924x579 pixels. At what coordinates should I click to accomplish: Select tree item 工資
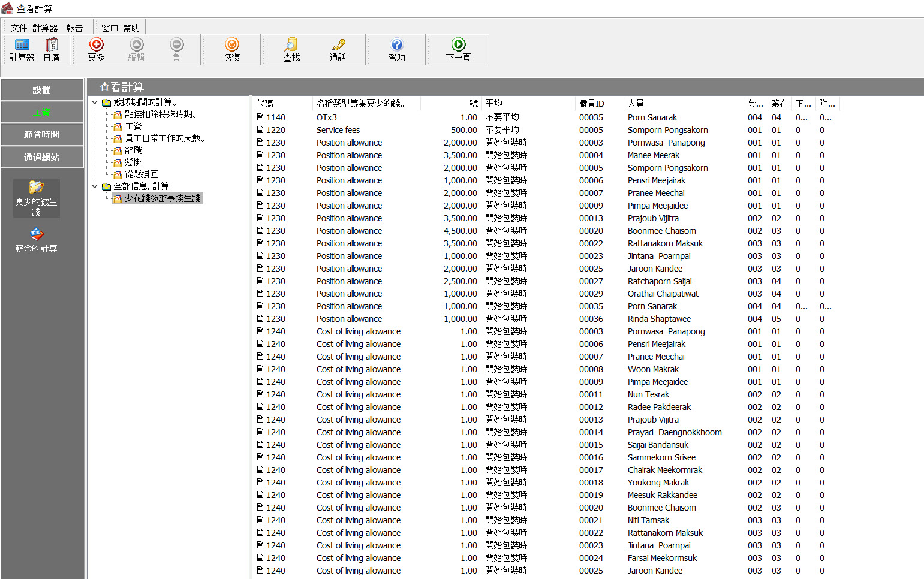[133, 126]
